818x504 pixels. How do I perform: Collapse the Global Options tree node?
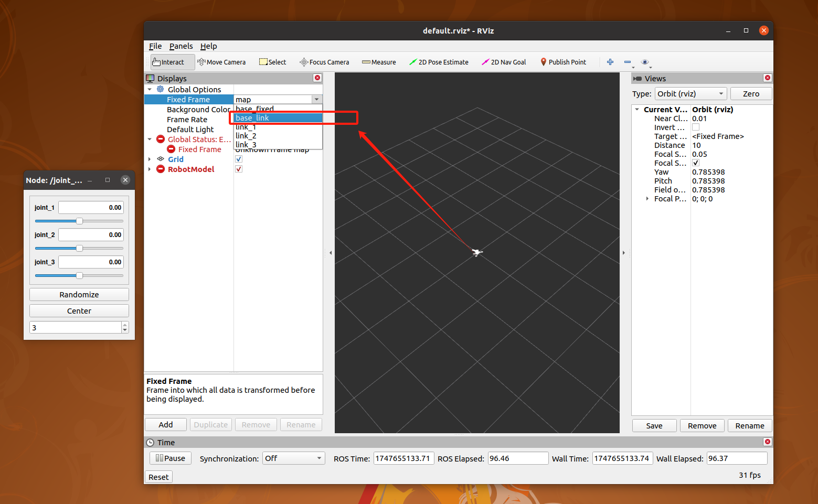[x=150, y=90]
